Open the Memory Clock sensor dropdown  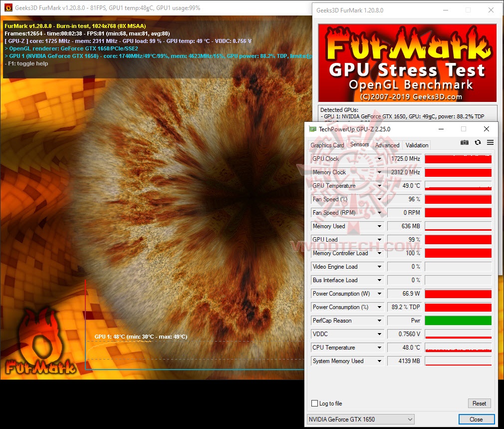379,172
